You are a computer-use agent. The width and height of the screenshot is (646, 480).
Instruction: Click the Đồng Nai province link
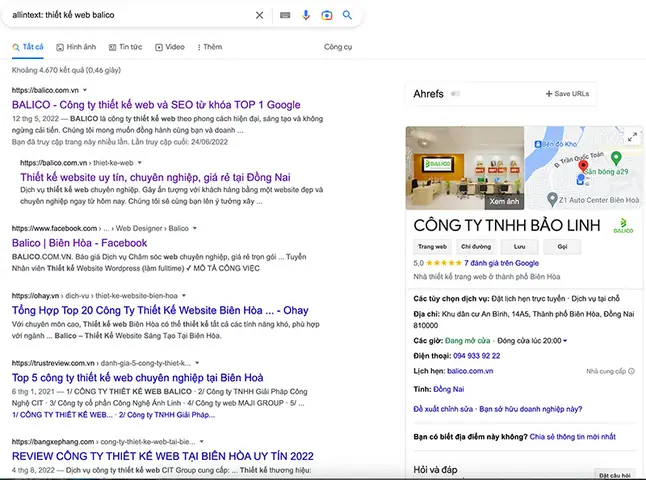click(449, 389)
